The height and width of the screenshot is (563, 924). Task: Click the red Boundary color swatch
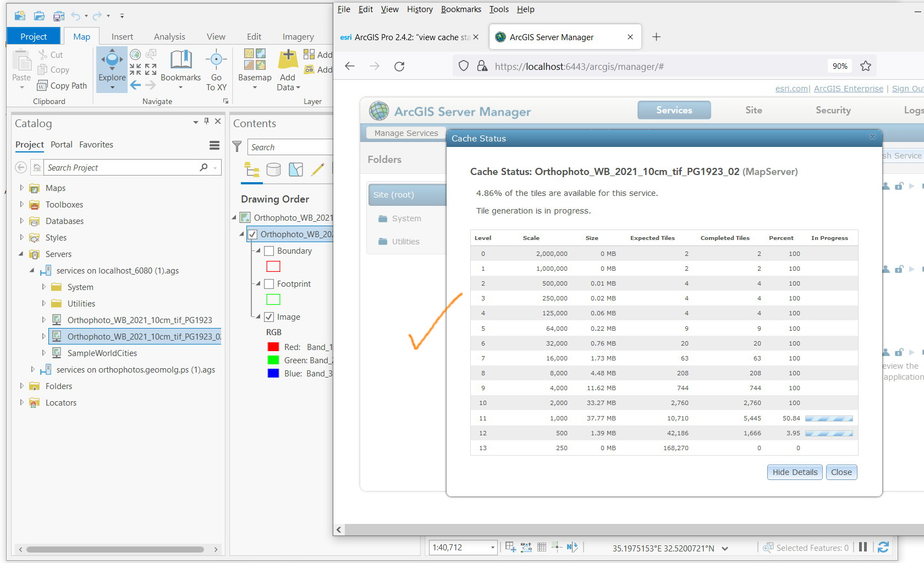(273, 266)
